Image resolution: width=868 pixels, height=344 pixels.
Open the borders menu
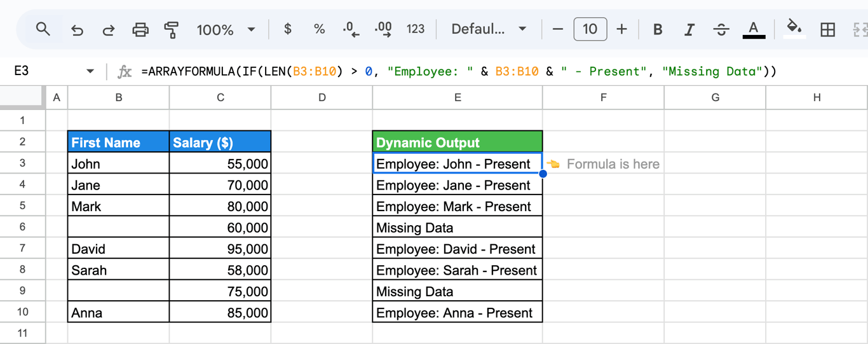[827, 29]
